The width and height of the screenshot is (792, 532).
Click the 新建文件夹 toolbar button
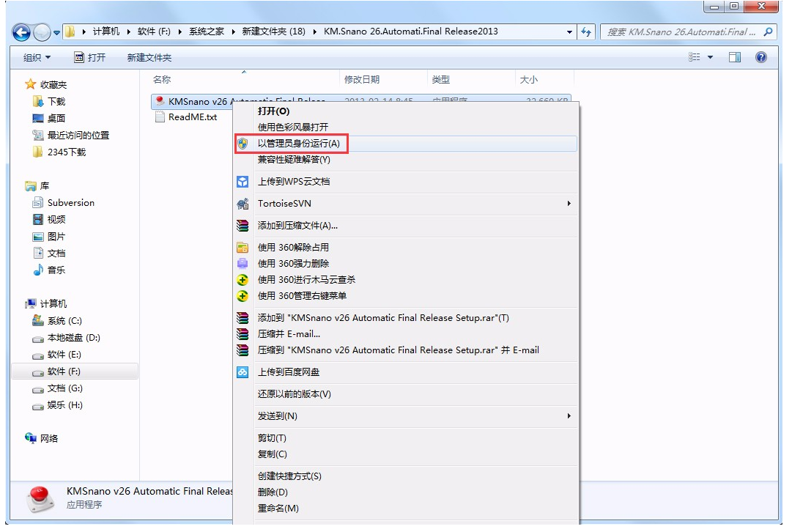(149, 57)
